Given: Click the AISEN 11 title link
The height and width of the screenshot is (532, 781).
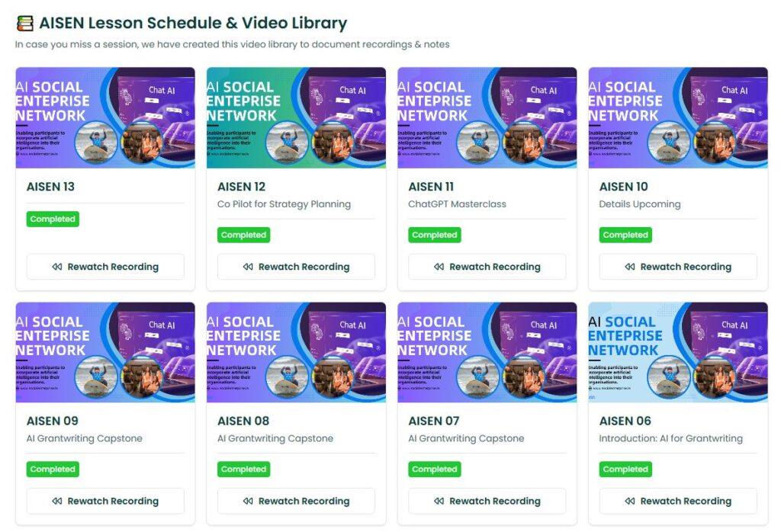Looking at the screenshot, I should [432, 187].
